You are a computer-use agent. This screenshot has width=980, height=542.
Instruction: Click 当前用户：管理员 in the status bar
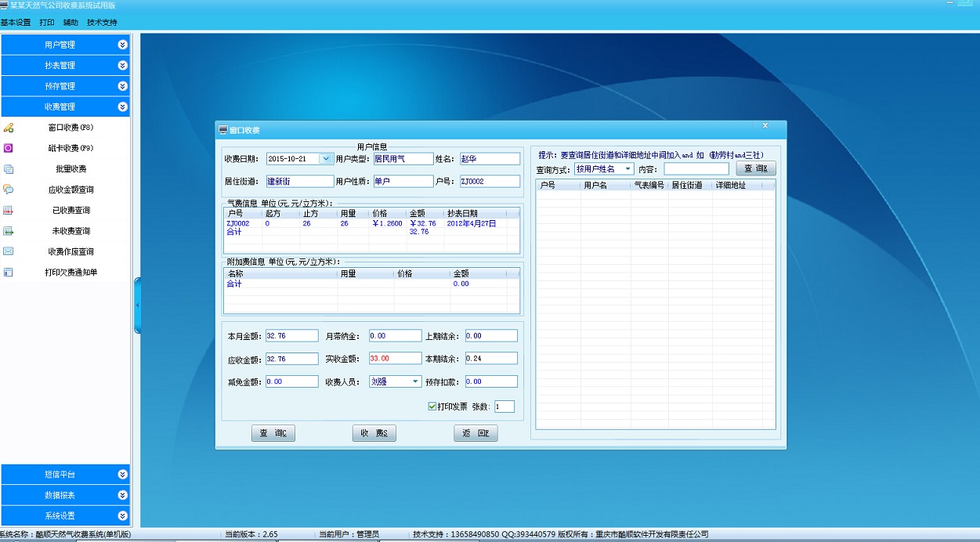click(349, 534)
